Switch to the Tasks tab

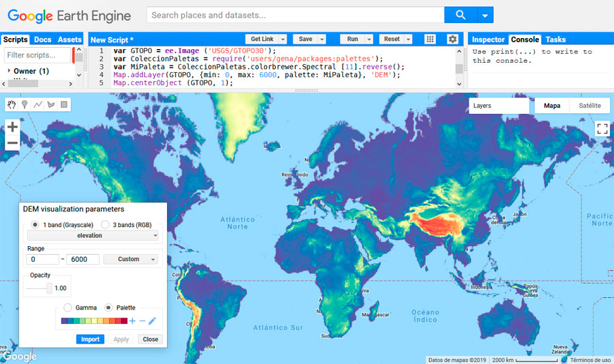(555, 40)
